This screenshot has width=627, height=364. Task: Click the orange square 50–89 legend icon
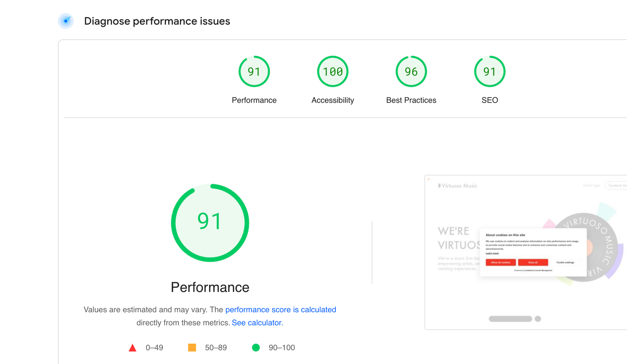[x=192, y=348]
